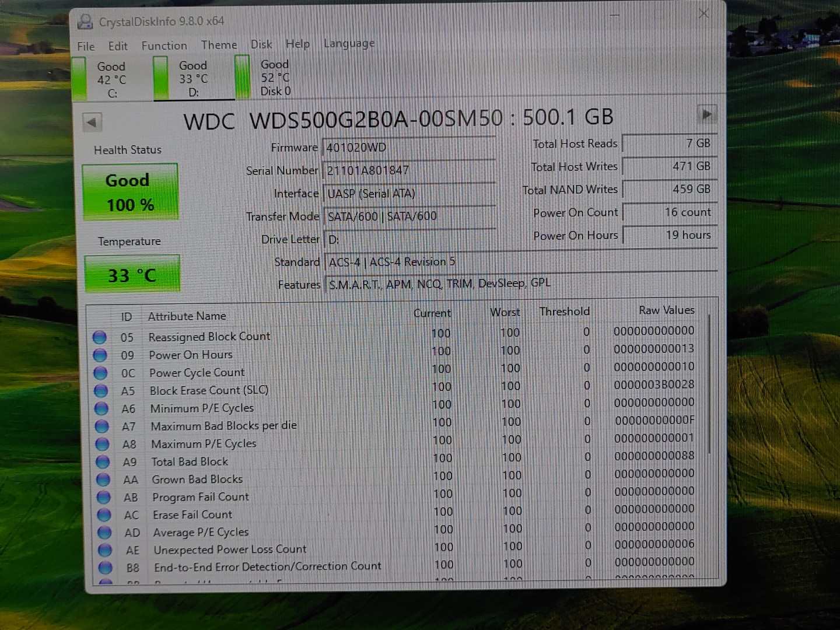The width and height of the screenshot is (840, 630).
Task: Select the 'Block Erase Count (SLC)' attribute name
Action: click(x=209, y=390)
